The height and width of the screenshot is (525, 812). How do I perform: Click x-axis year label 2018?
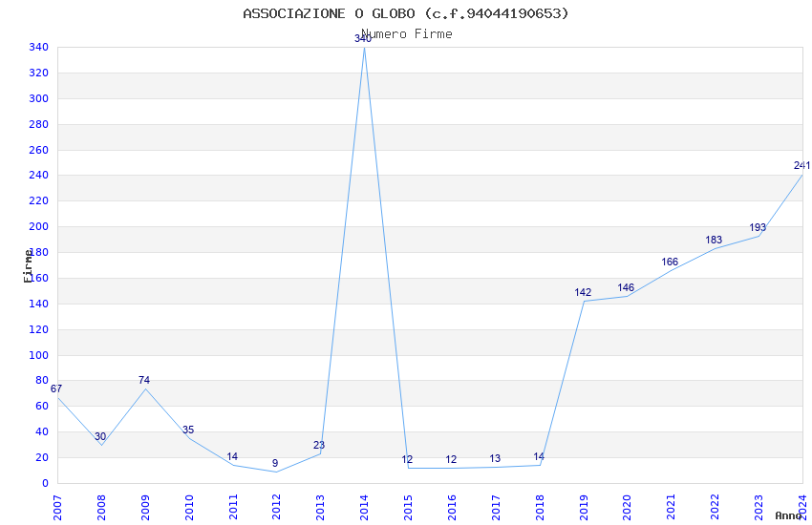(x=540, y=508)
